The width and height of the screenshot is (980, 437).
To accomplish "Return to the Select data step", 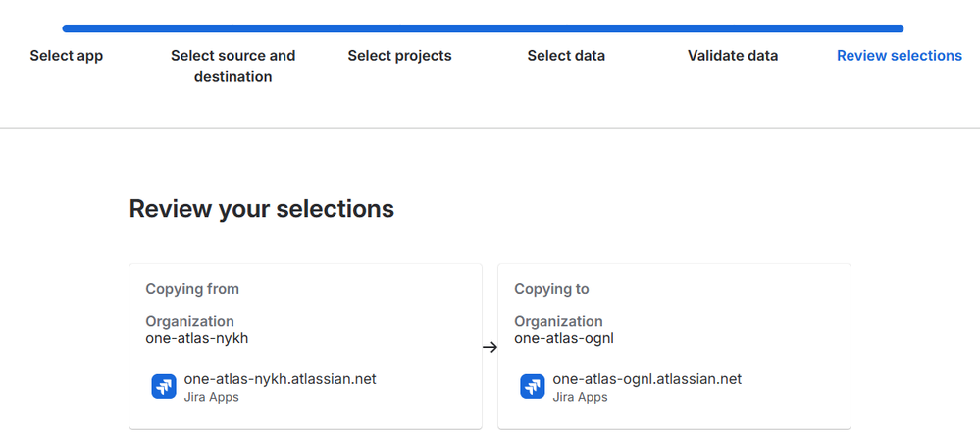I will (566, 56).
